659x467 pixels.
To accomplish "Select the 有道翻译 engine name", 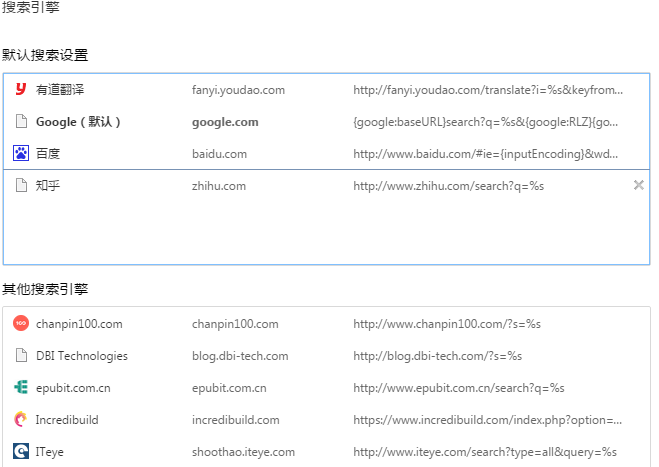I will pyautogui.click(x=60, y=90).
